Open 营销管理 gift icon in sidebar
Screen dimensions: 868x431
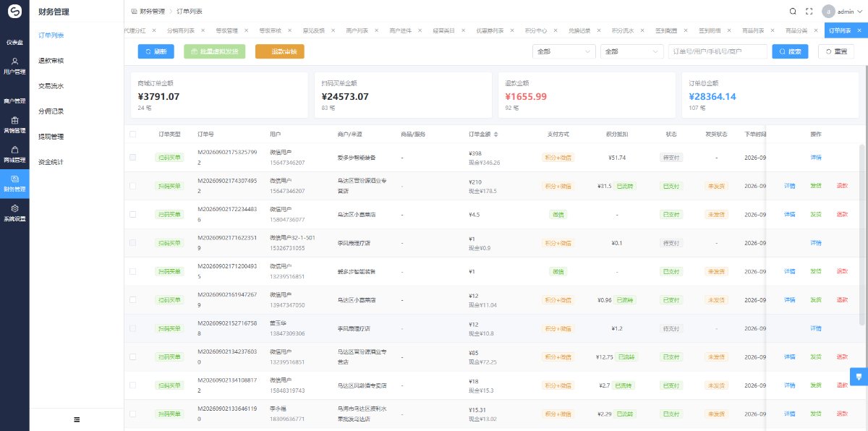tap(14, 121)
